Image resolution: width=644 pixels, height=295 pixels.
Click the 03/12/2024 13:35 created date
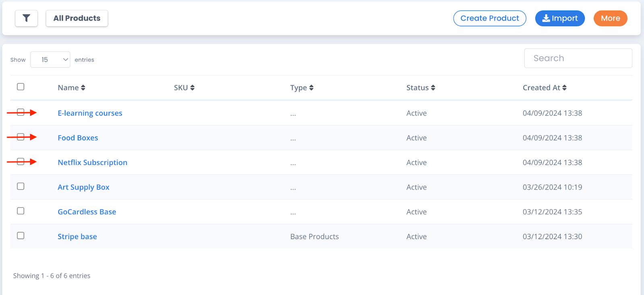tap(552, 212)
